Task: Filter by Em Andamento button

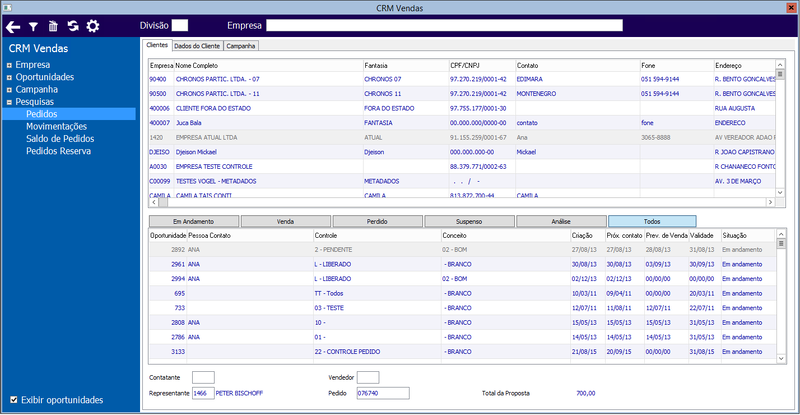Action: pyautogui.click(x=194, y=222)
